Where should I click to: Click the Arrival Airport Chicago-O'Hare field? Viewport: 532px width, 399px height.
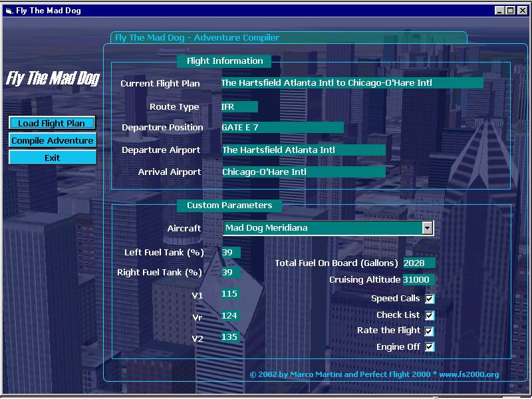coord(304,172)
